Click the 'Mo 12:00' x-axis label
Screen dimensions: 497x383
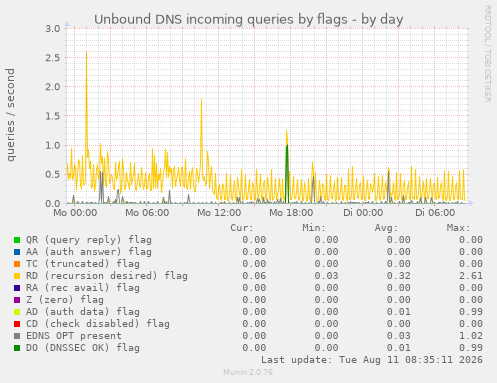pyautogui.click(x=219, y=213)
